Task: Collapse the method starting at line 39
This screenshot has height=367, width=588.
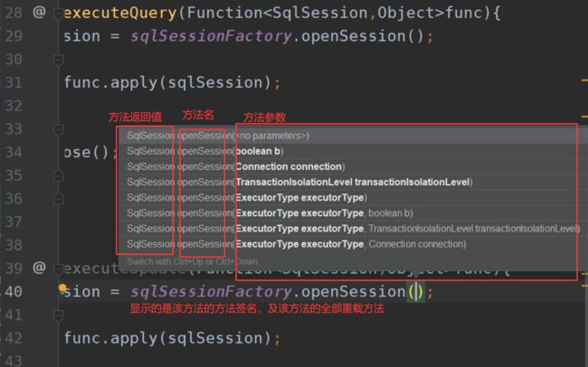Action: [x=59, y=268]
